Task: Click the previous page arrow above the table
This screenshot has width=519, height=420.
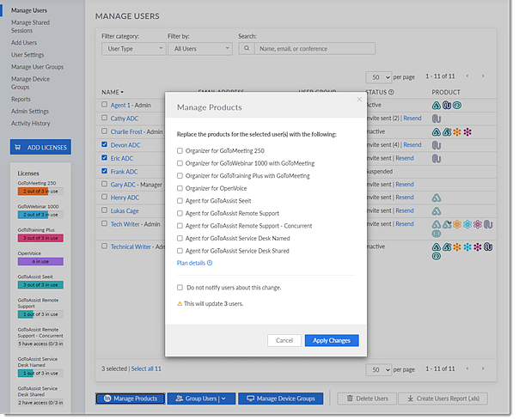Action: [x=469, y=76]
